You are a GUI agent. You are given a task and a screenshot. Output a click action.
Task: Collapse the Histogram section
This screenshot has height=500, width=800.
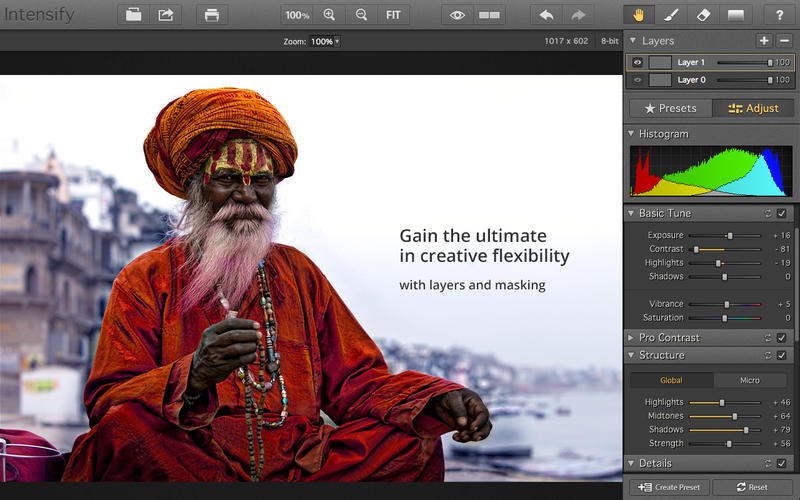[631, 134]
